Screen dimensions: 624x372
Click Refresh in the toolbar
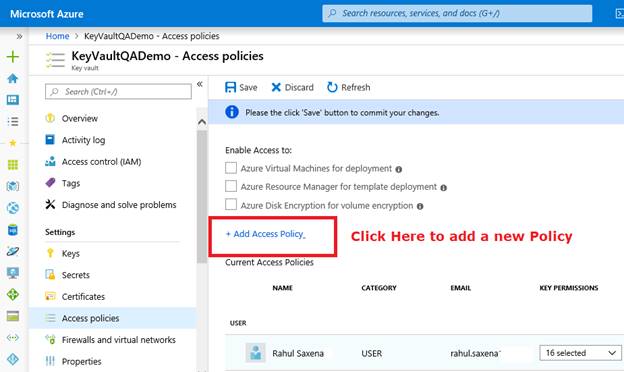pyautogui.click(x=349, y=87)
